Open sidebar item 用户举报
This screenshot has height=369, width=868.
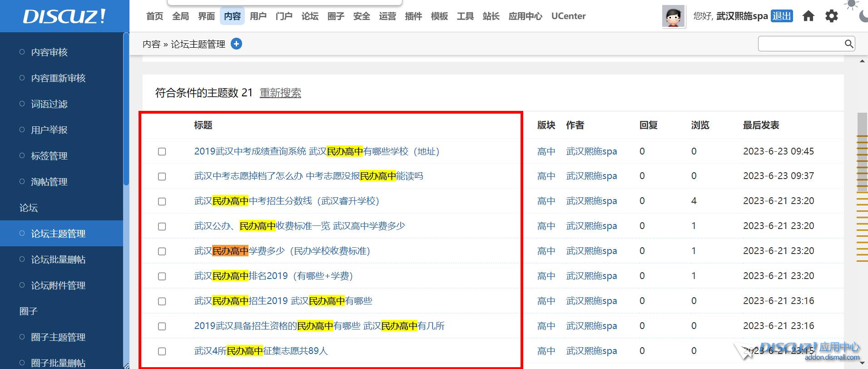click(49, 130)
